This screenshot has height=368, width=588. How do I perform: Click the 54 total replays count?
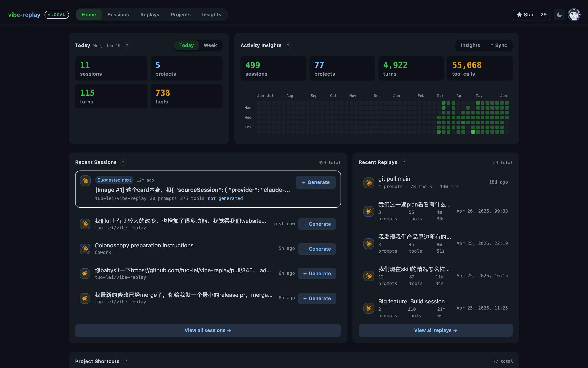click(x=503, y=163)
